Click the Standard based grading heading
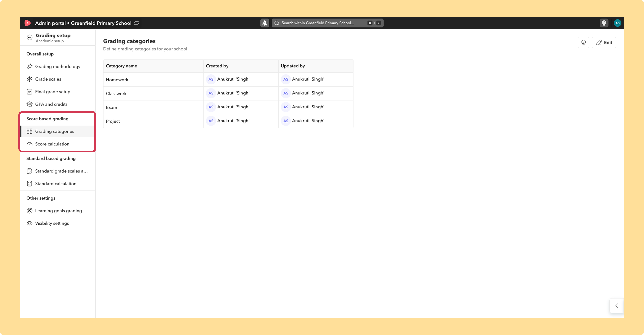The width and height of the screenshot is (644, 335). [x=51, y=158]
